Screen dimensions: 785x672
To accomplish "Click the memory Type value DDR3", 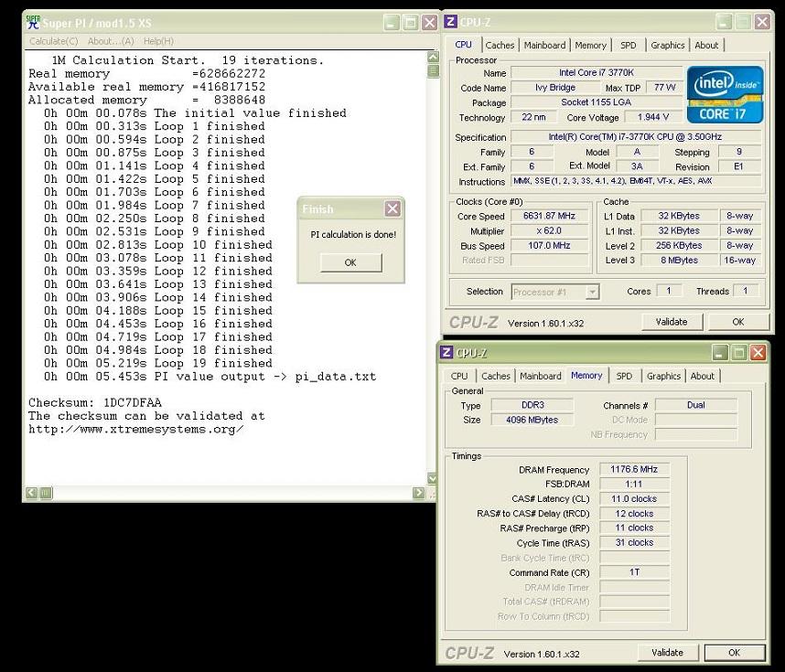I will [x=532, y=405].
